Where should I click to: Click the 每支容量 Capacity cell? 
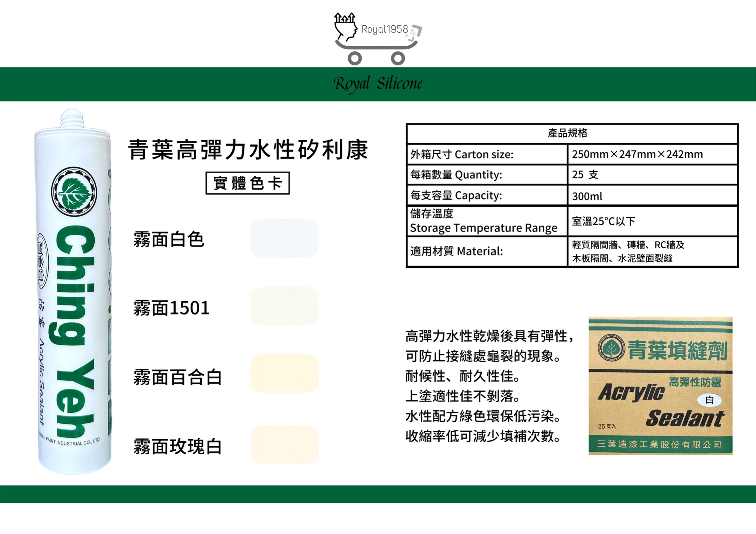pos(487,195)
